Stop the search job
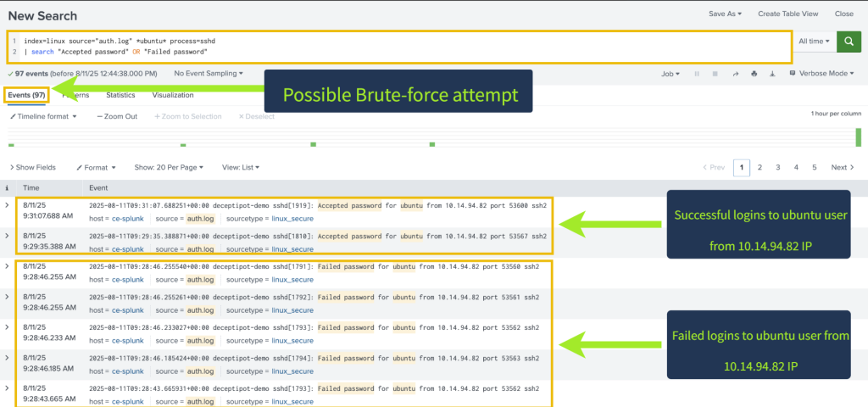 click(x=714, y=74)
